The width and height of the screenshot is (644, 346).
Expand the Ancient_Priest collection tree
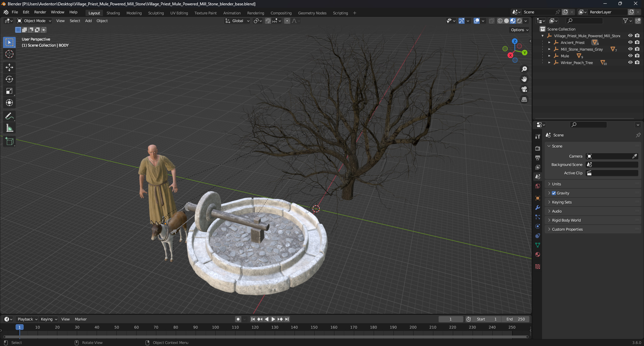coord(549,43)
